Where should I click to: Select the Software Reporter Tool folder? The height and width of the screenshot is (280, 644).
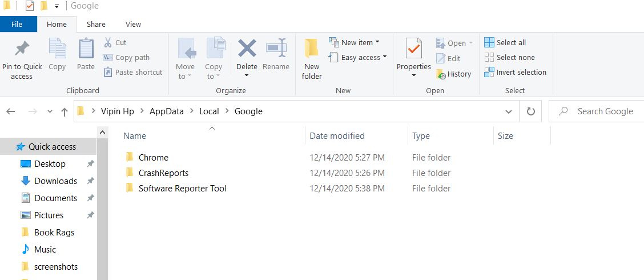pos(182,189)
